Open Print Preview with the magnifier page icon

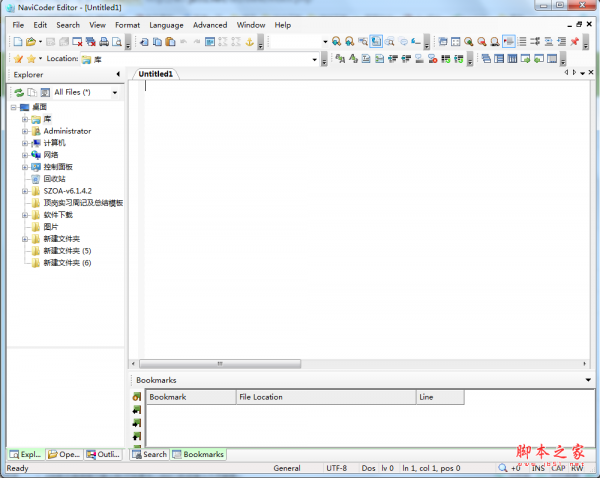pyautogui.click(x=117, y=42)
